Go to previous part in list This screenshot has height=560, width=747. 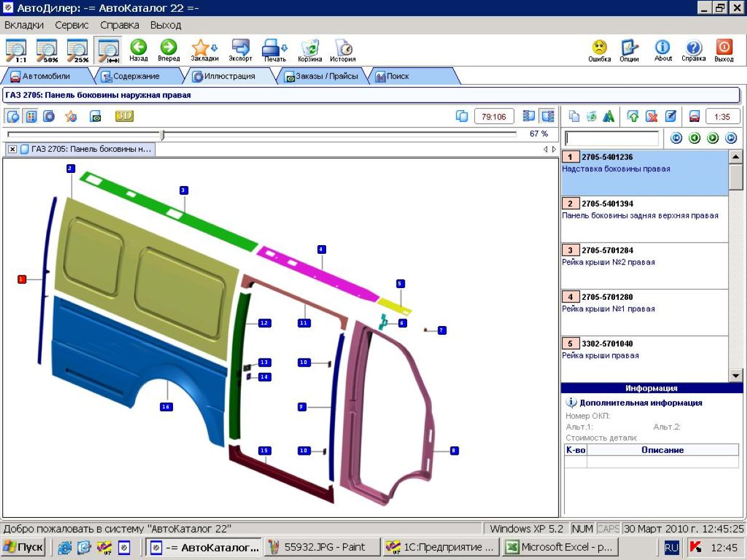[695, 138]
